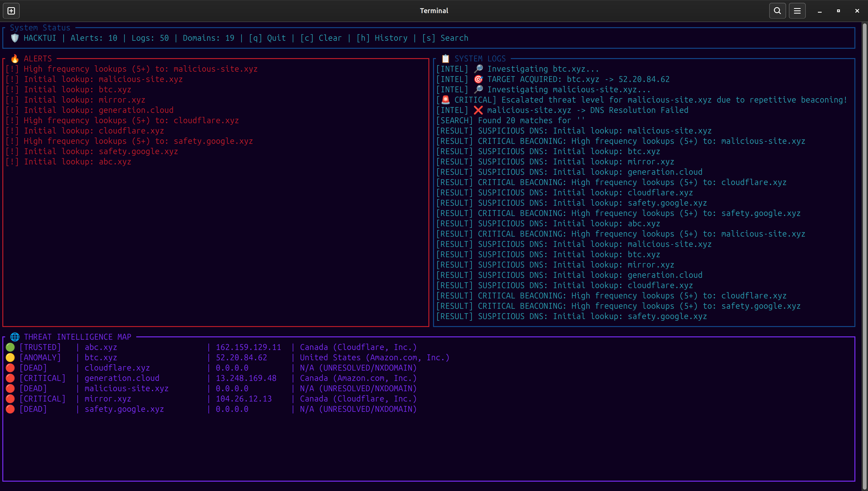Click the fire icon beside ALERTS
Image resolution: width=868 pixels, height=491 pixels.
[15, 59]
